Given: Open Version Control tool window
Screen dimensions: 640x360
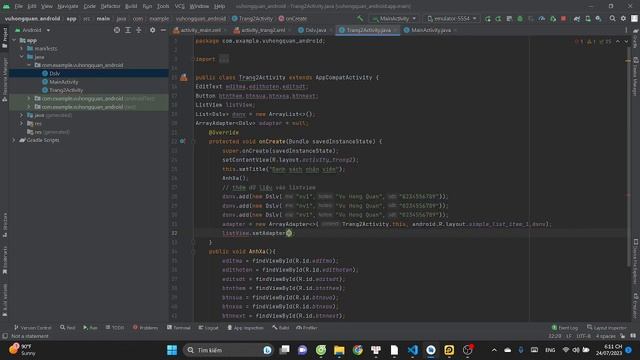Looking at the screenshot, I should point(33,328).
